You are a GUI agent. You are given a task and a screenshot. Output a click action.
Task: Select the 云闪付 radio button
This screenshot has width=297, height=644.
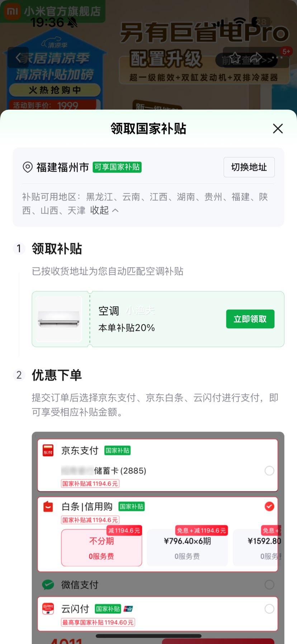[269, 609]
